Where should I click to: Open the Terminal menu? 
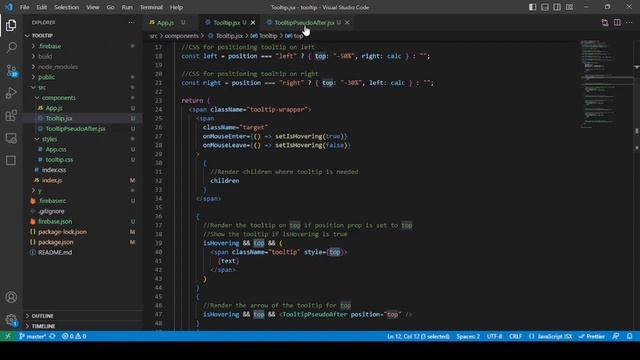pyautogui.click(x=151, y=7)
